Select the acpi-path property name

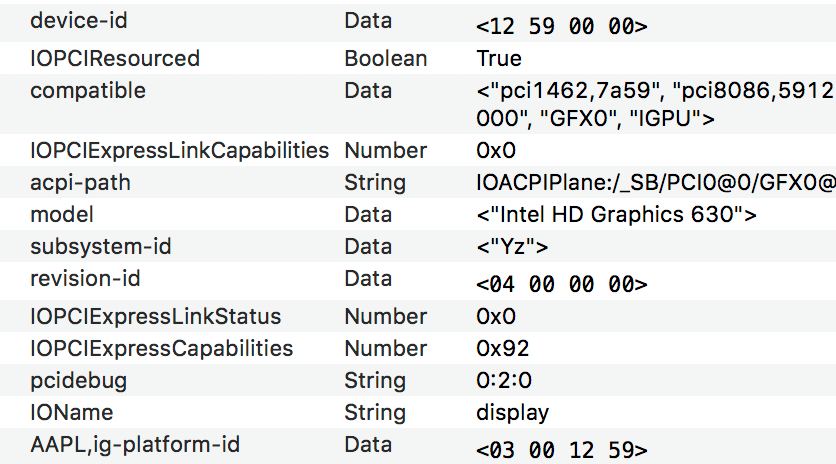81,182
